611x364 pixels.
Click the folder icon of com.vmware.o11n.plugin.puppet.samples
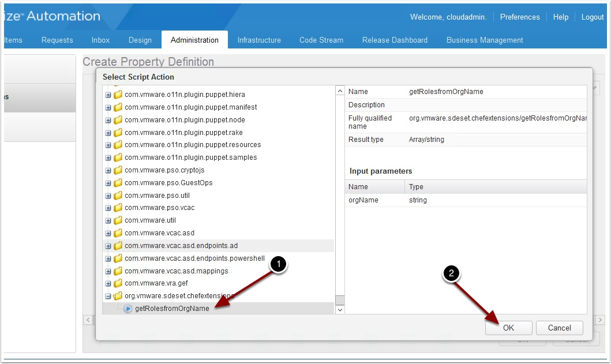click(x=118, y=157)
